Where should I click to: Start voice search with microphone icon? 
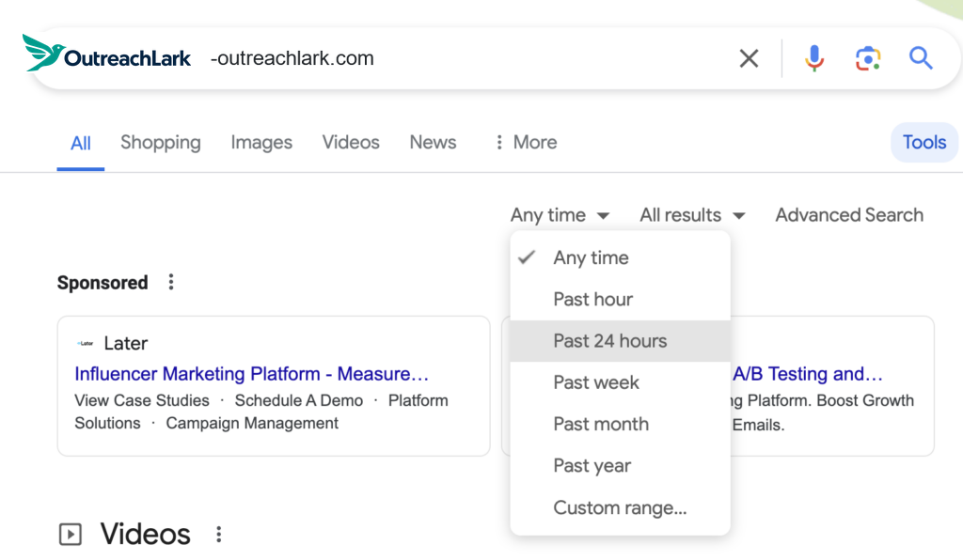tap(814, 58)
